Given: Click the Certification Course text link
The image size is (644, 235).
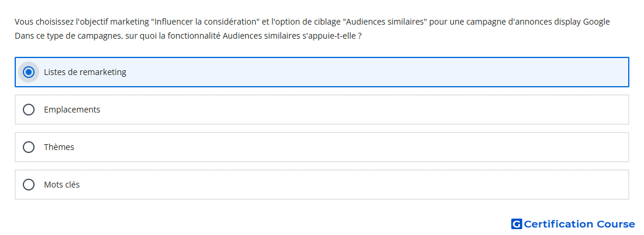Looking at the screenshot, I should 579,224.
